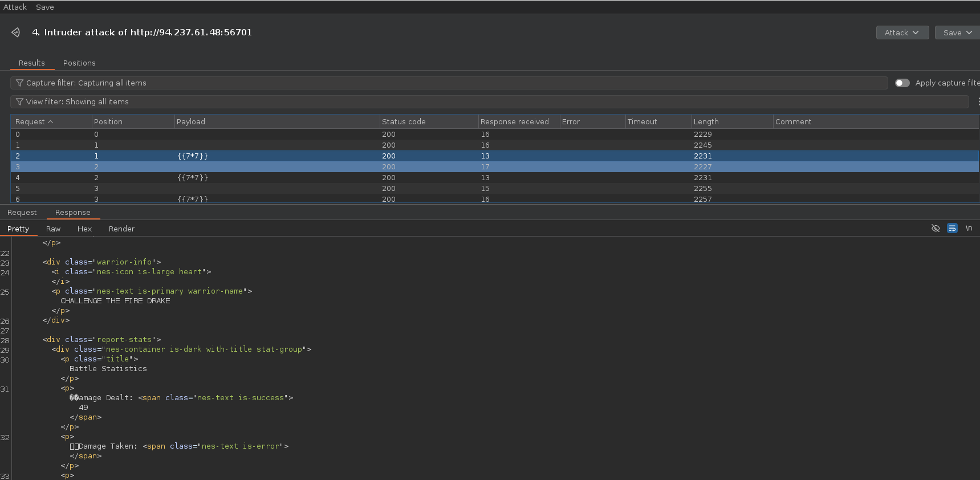Sort by the Position column header
The width and height of the screenshot is (980, 480).
133,121
